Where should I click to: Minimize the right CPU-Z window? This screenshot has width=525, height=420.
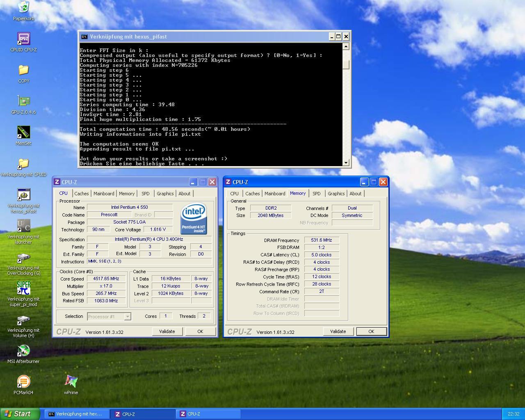coord(364,182)
